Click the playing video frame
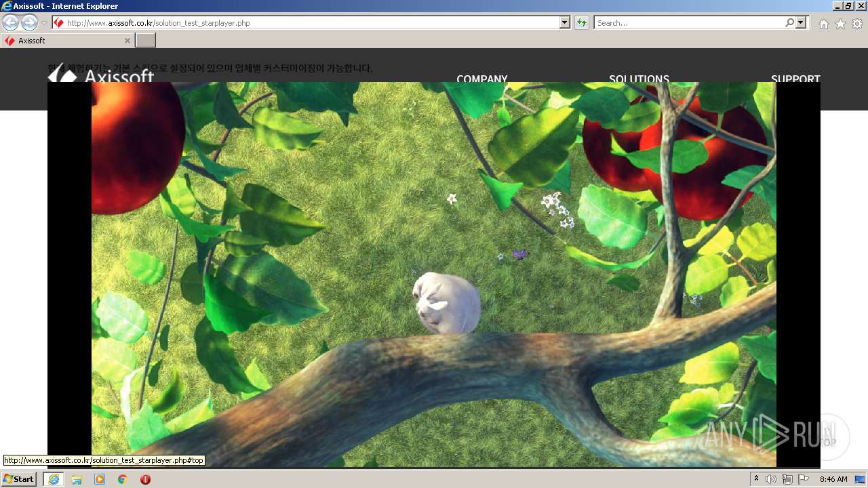Viewport: 868px width, 488px height. (434, 274)
